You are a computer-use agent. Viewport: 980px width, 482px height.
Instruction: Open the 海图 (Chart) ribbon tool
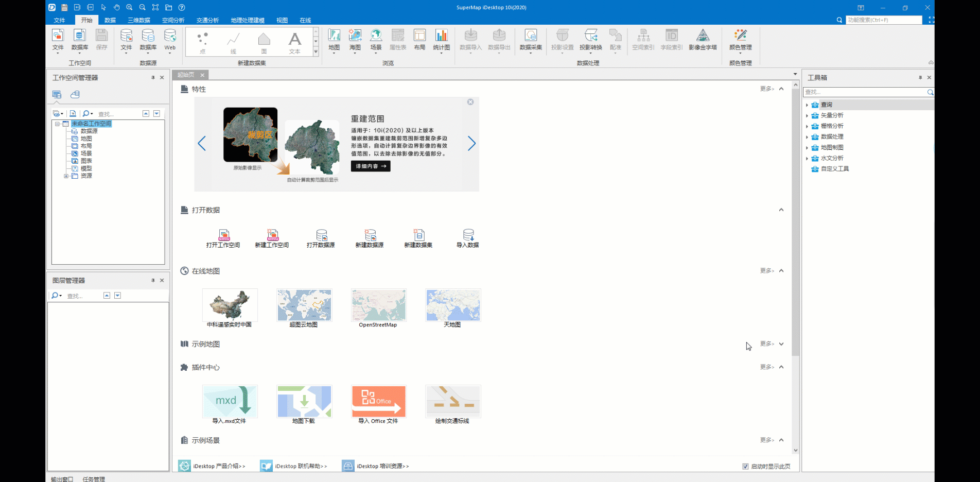(355, 40)
